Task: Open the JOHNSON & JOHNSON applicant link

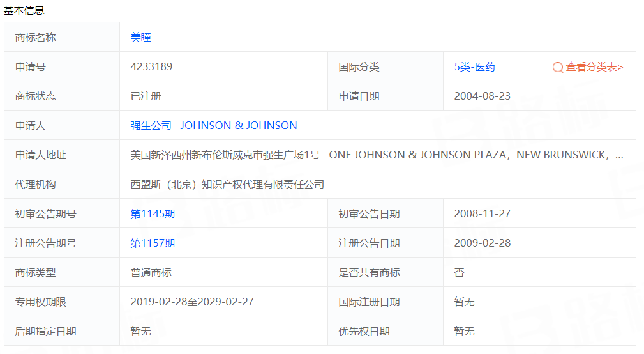Action: point(239,125)
